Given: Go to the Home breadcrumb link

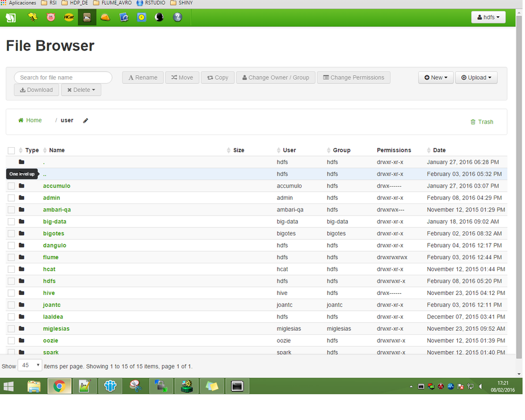Looking at the screenshot, I should click(x=30, y=120).
